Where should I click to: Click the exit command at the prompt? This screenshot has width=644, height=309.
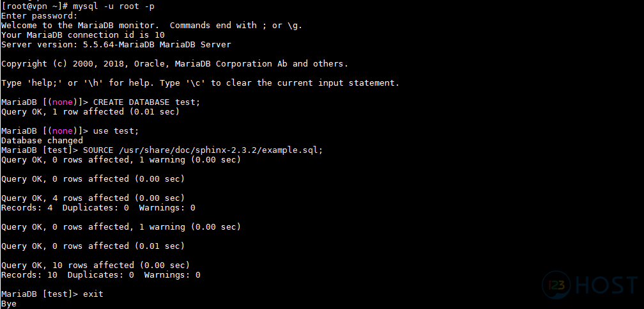tap(93, 294)
